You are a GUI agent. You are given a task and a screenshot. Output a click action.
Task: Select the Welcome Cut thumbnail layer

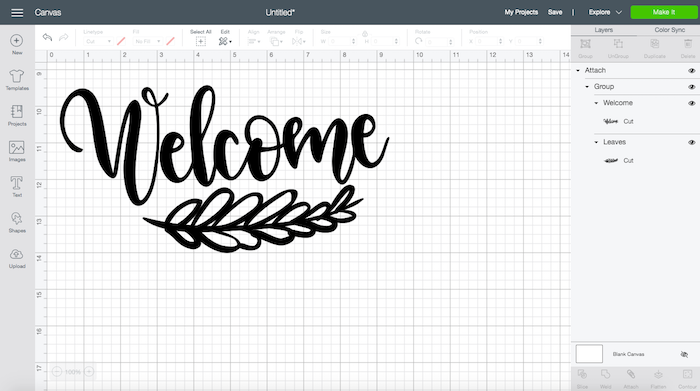pos(611,121)
